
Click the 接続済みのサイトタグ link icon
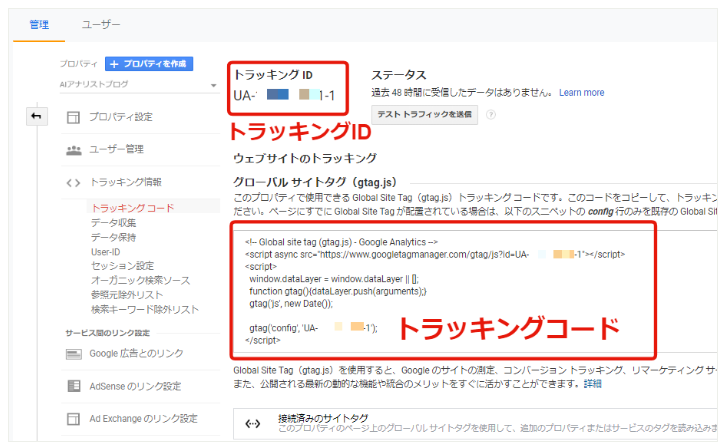tap(253, 424)
